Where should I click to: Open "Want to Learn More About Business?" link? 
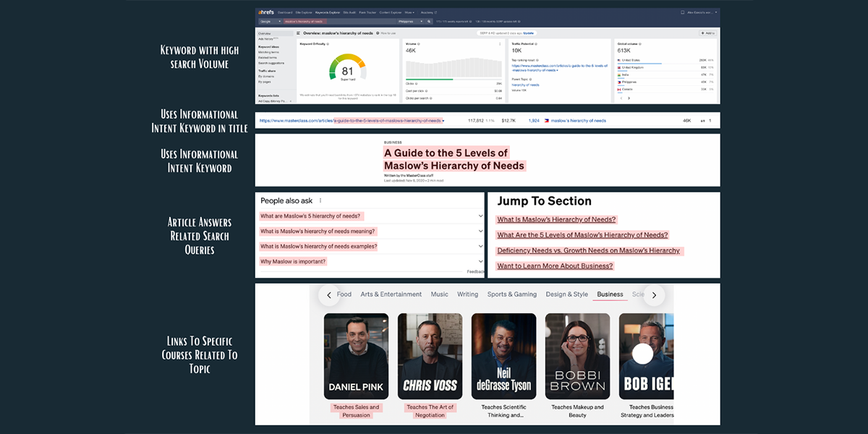click(555, 266)
